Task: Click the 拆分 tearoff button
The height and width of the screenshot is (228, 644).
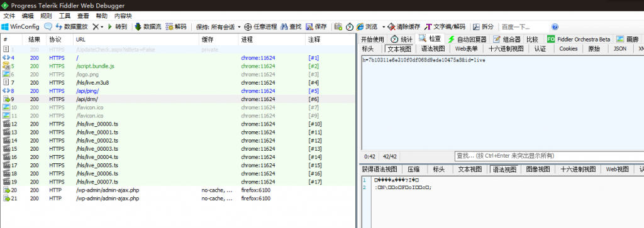Action: pos(483,26)
